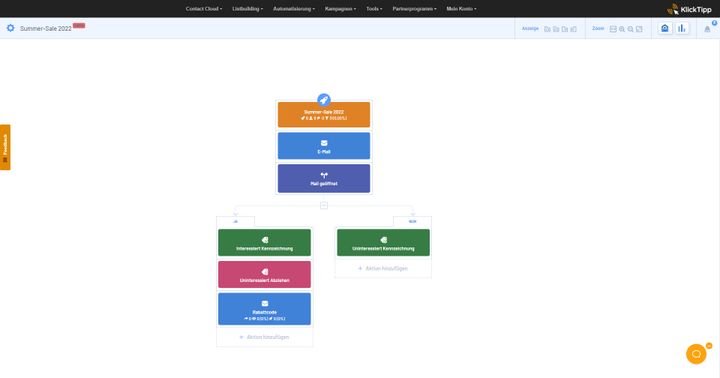
Task: Open the bar chart statistics view
Action: [x=682, y=28]
